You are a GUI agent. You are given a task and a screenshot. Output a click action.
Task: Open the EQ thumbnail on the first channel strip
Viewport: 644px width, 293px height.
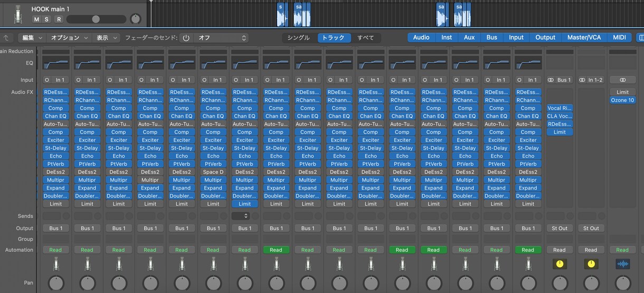pyautogui.click(x=55, y=63)
